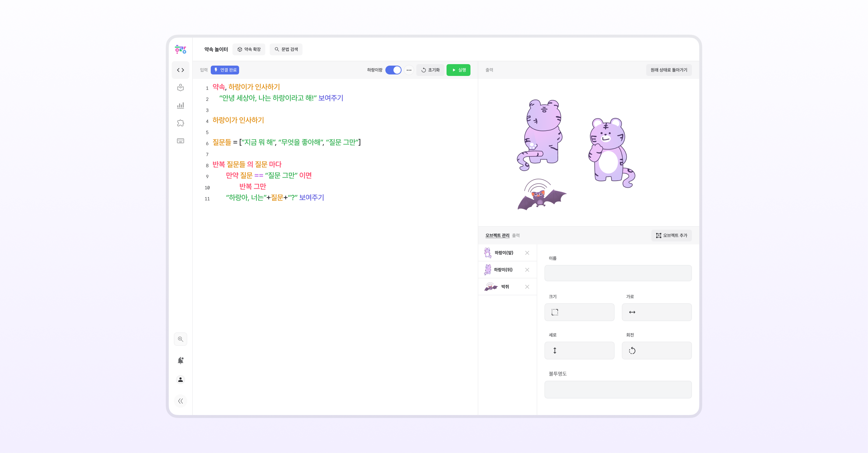Screen dimensions: 868x453
Task: Toggle the 하랑이랑 switch off
Action: [x=393, y=70]
